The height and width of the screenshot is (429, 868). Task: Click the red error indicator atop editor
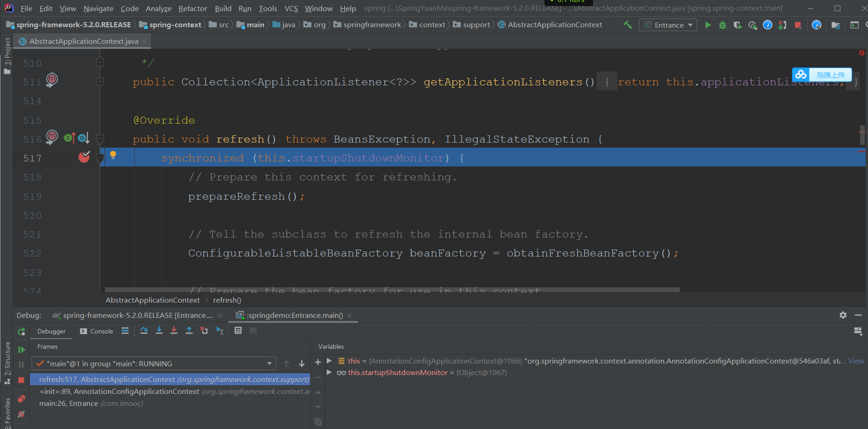click(x=862, y=53)
